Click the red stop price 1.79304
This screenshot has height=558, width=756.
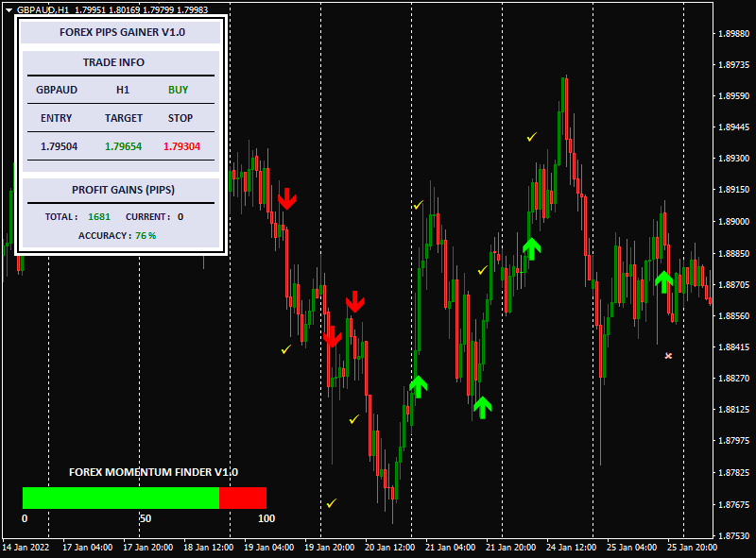(x=180, y=146)
